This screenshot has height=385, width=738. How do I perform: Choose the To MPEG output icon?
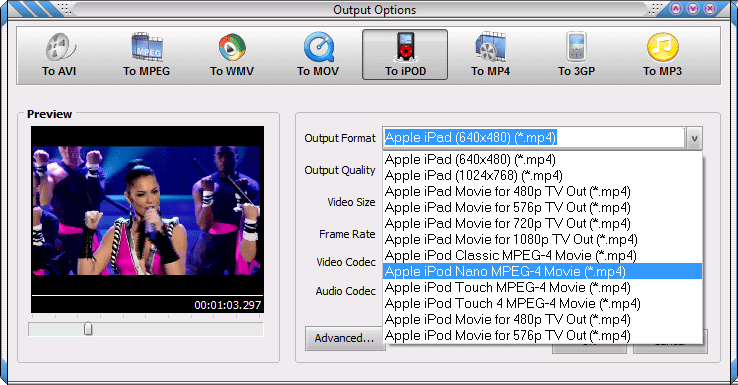coord(146,55)
